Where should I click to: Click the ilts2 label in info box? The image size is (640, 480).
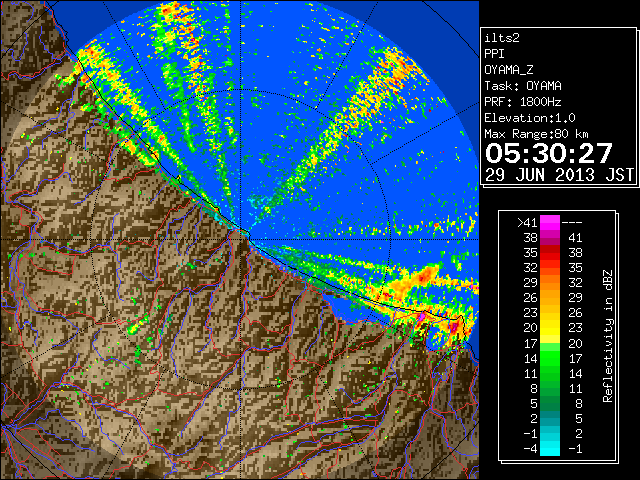click(502, 38)
